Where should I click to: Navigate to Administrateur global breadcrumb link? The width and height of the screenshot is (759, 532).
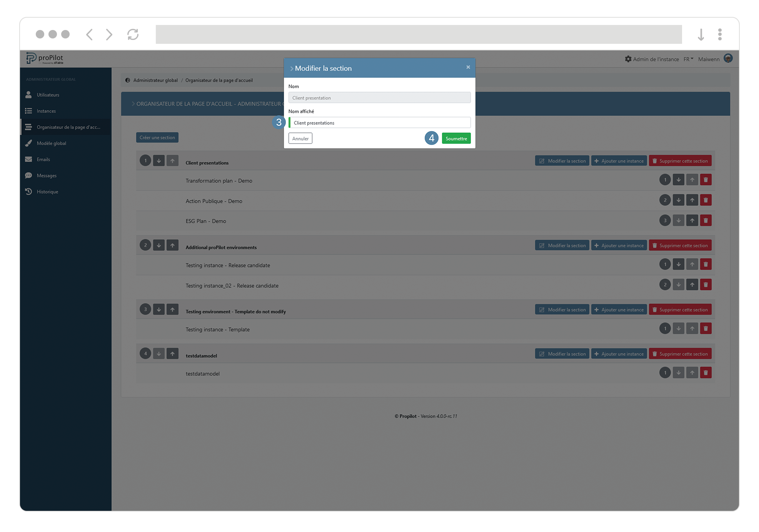[155, 80]
